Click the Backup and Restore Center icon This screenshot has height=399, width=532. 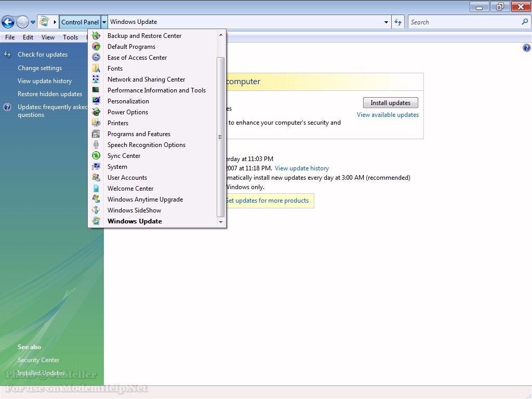click(96, 36)
